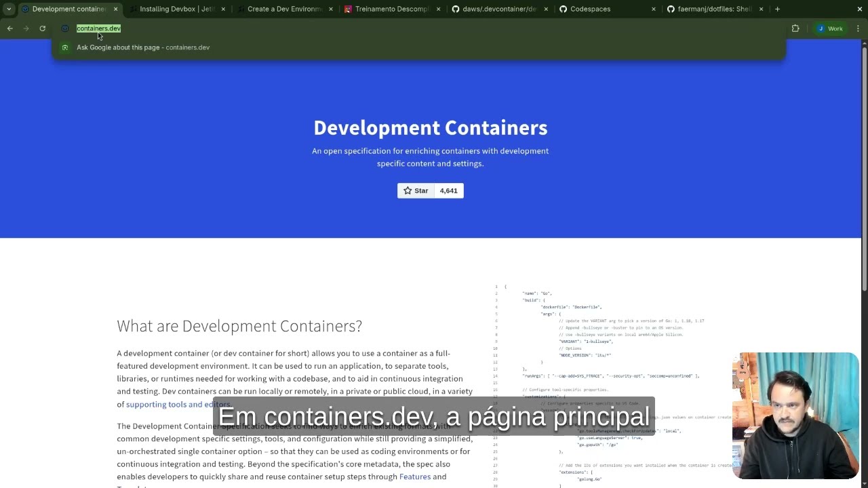868x488 pixels.
Task: Open the tab search dropdown arrow
Action: pos(9,9)
